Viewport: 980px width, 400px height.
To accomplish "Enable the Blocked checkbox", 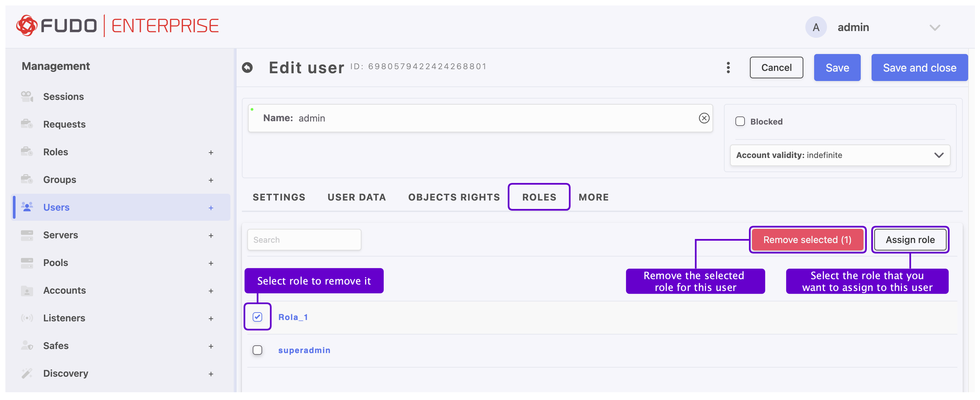I will (x=740, y=122).
